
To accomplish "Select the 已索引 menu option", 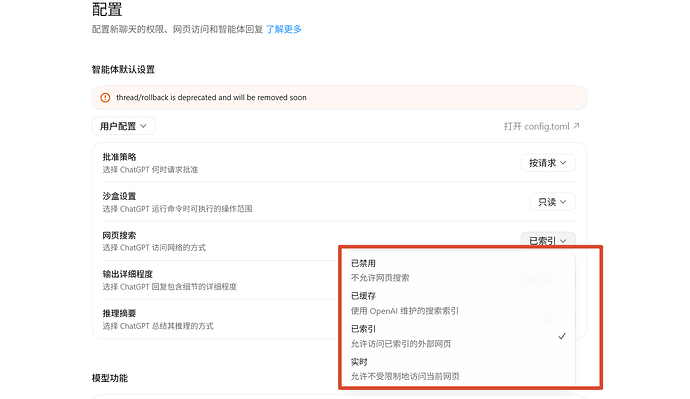I will (x=459, y=336).
